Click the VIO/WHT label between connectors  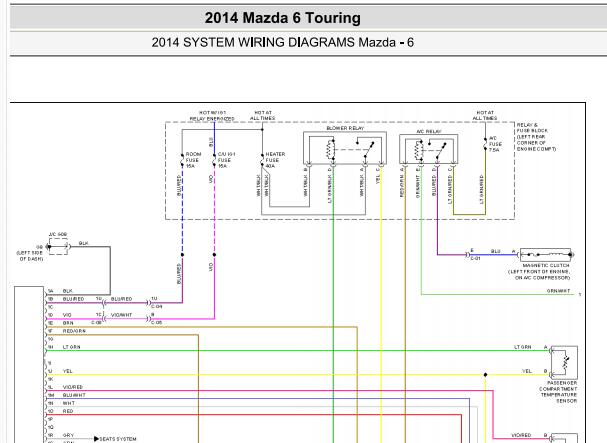pos(121,315)
